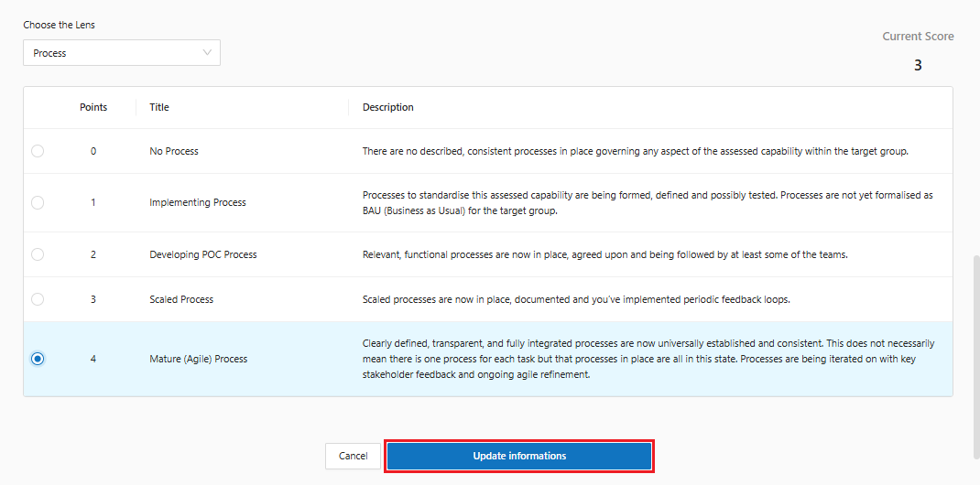The image size is (980, 485).
Task: Click the selected Mature (Agile) Process radio button
Action: coord(38,359)
